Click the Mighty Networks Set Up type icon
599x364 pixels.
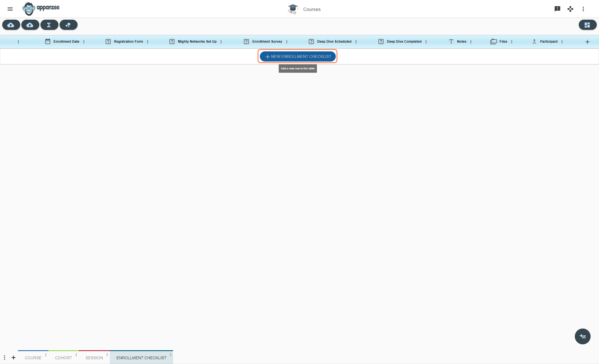(x=172, y=42)
